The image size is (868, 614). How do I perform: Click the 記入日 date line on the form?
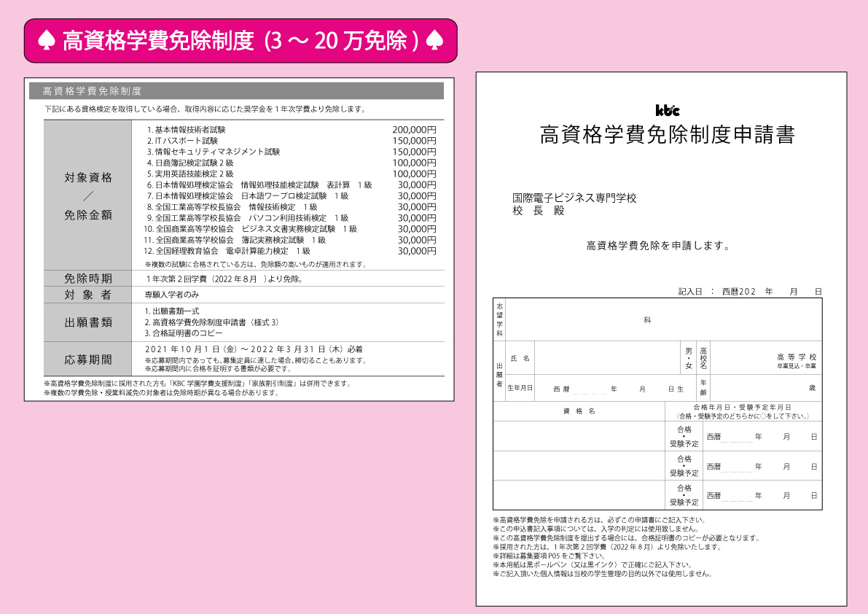click(x=750, y=291)
